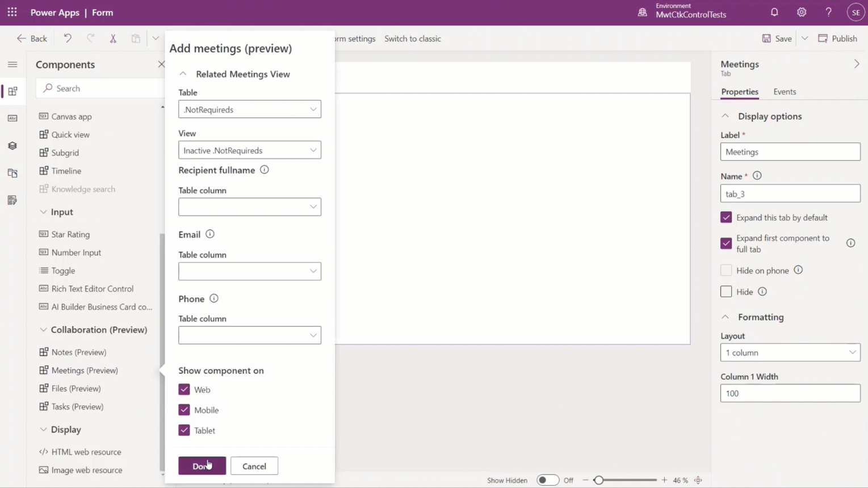Select the Components panel icon in left rail

pyautogui.click(x=12, y=91)
